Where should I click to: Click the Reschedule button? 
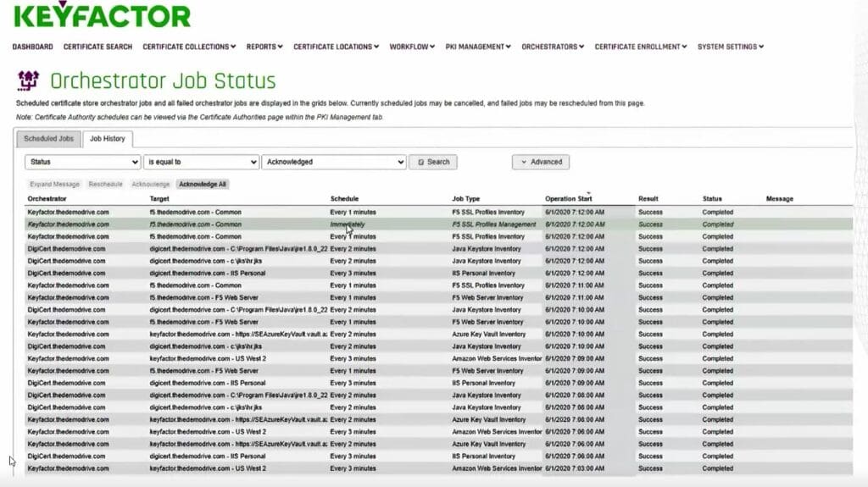(x=105, y=185)
